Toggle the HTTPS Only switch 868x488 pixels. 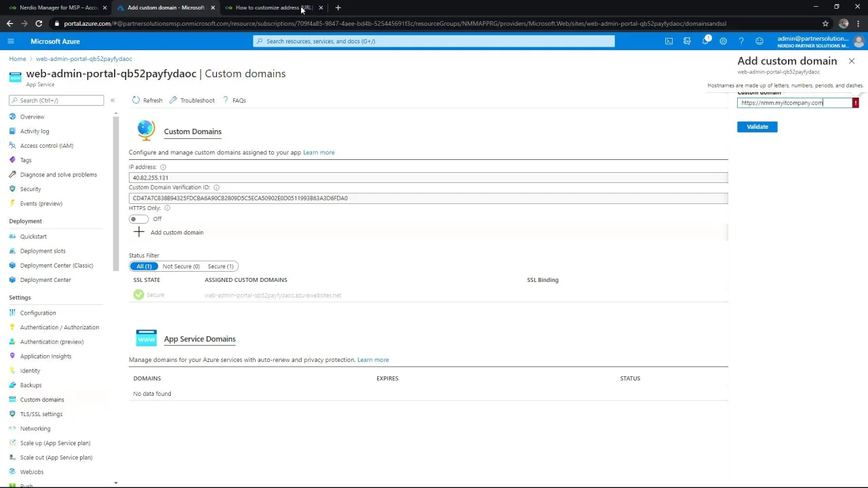click(138, 219)
